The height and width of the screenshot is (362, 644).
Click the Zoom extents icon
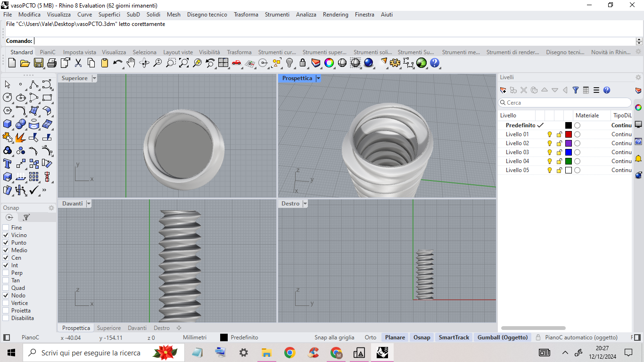pyautogui.click(x=184, y=63)
